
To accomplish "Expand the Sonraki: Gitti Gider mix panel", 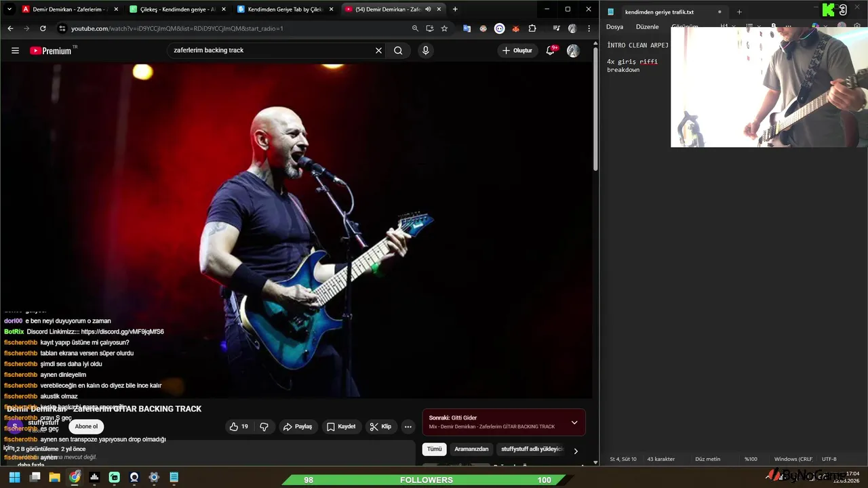I will pos(574,422).
